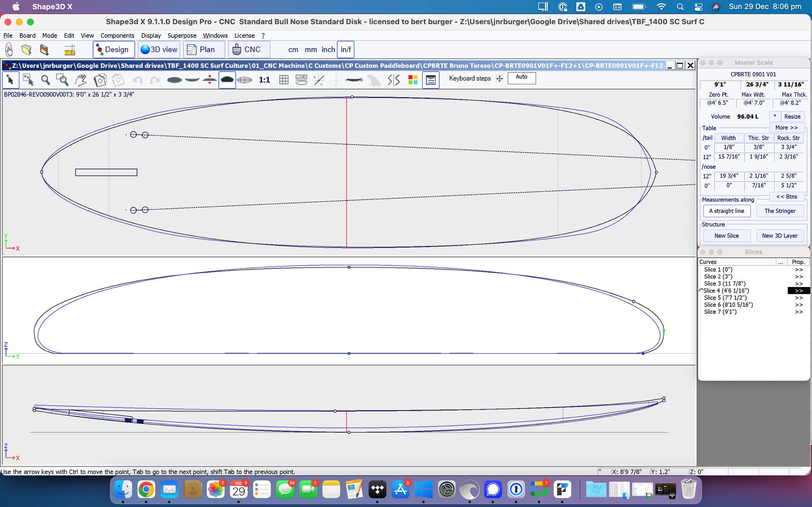Image resolution: width=812 pixels, height=507 pixels.
Task: Click the symmetry mirror icon
Action: pyautogui.click(x=394, y=80)
